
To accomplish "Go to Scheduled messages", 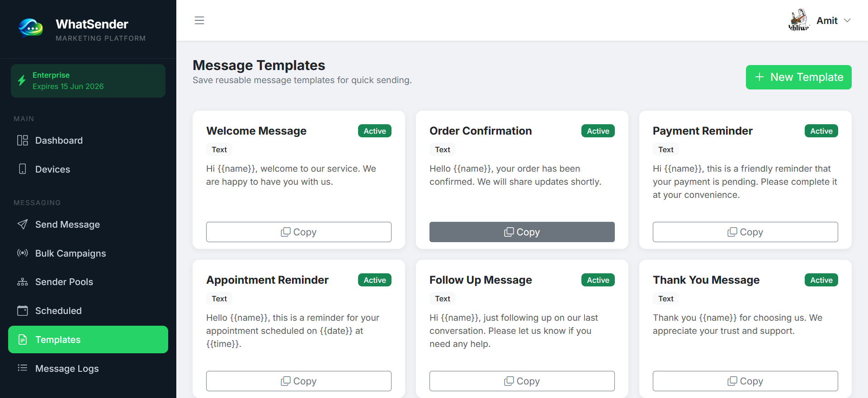I will [88, 311].
